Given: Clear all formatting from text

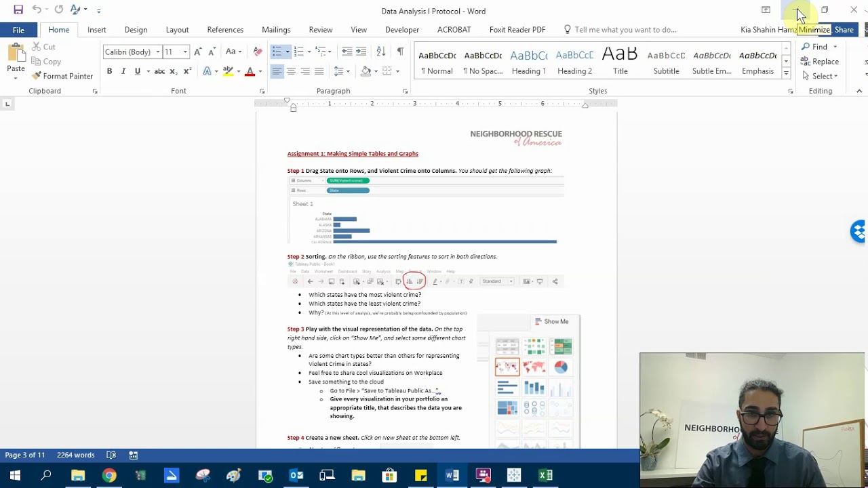Looking at the screenshot, I should point(257,52).
